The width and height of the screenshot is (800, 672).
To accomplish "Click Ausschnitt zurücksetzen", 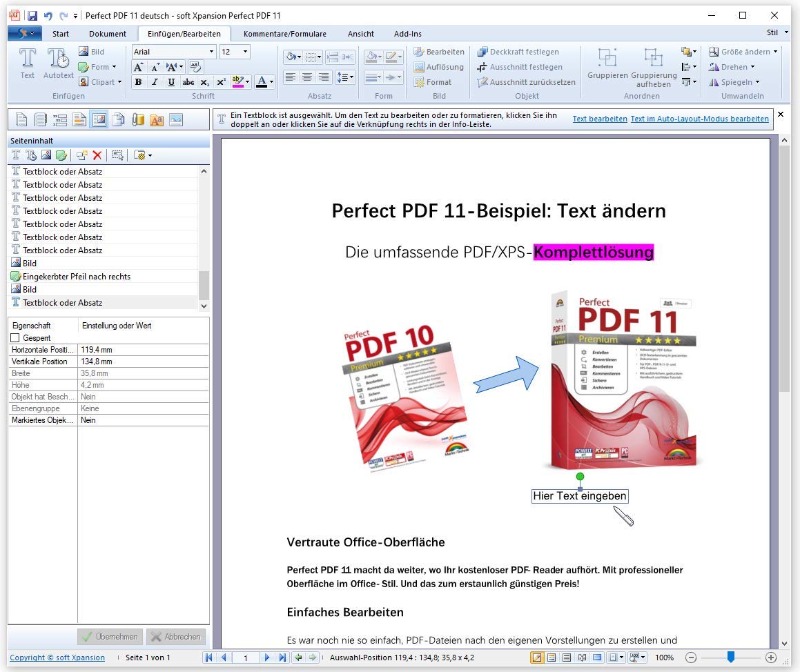I will (526, 82).
